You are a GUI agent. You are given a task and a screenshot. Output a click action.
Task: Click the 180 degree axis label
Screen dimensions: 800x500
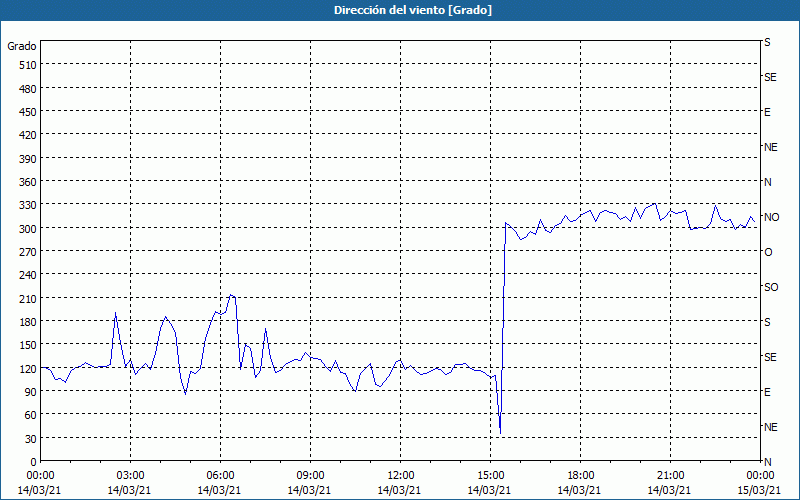pos(28,322)
